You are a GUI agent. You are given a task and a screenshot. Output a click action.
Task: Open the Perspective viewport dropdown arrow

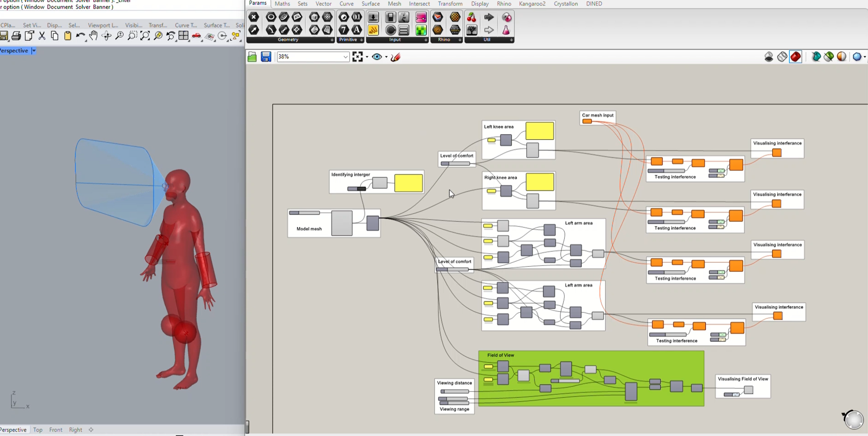(x=33, y=50)
